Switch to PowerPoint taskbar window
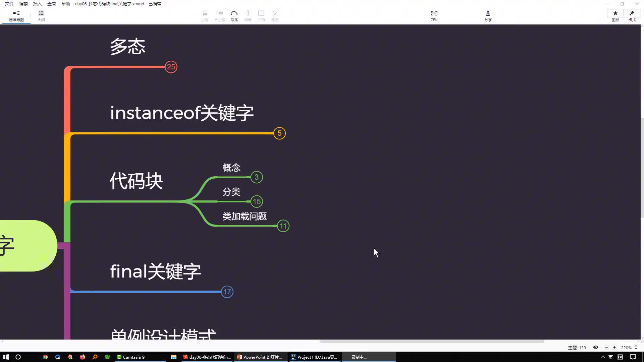This screenshot has width=644, height=362. point(261,357)
